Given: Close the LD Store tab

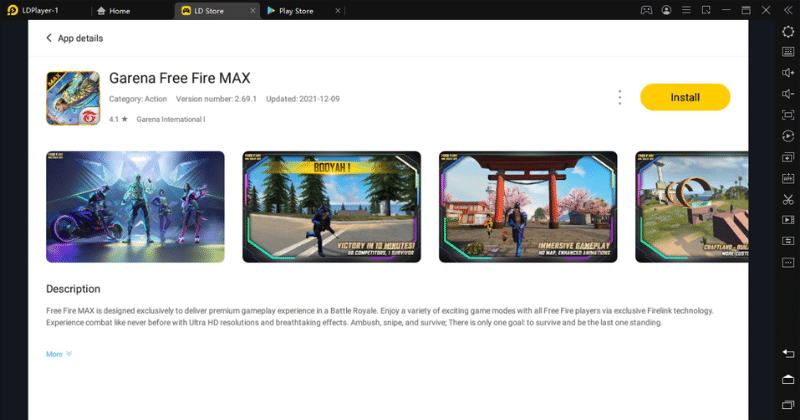Looking at the screenshot, I should [x=253, y=11].
